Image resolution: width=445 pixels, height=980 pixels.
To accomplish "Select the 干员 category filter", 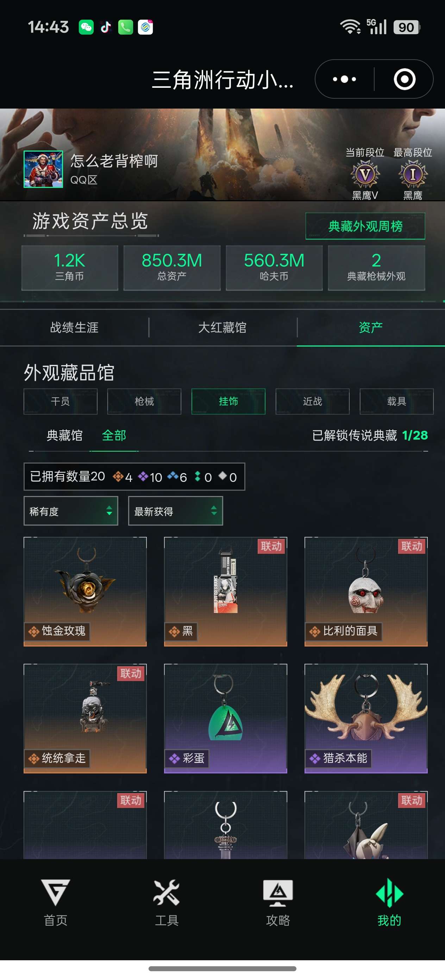I will 61,402.
